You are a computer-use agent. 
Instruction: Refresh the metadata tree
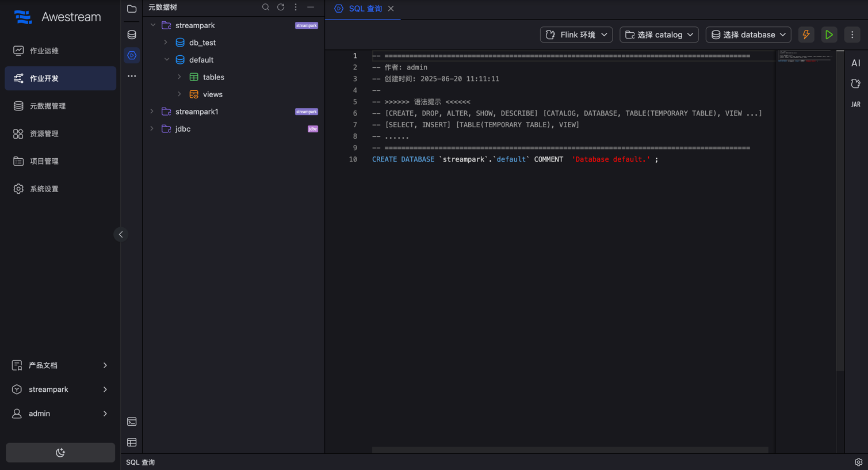[281, 7]
